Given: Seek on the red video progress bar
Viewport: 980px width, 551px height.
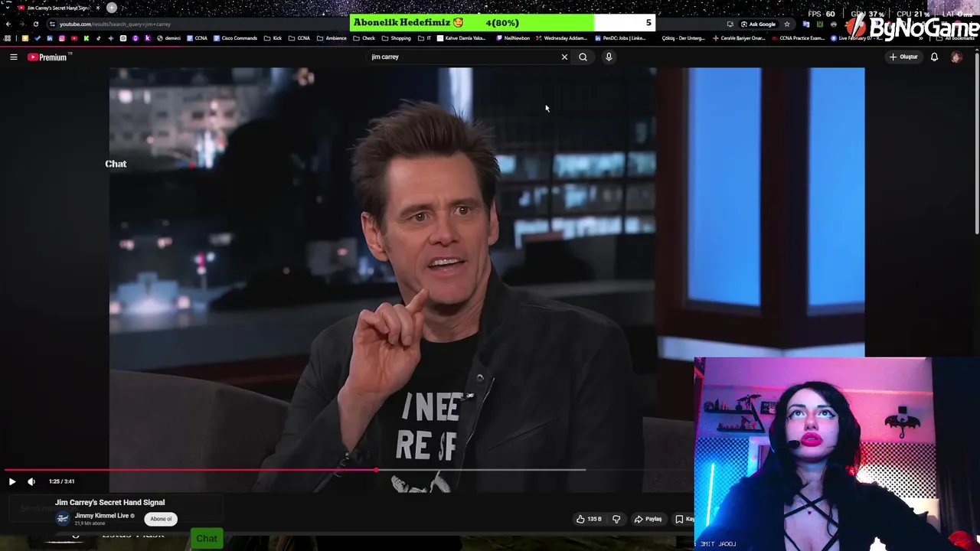Looking at the screenshot, I should click(x=190, y=470).
